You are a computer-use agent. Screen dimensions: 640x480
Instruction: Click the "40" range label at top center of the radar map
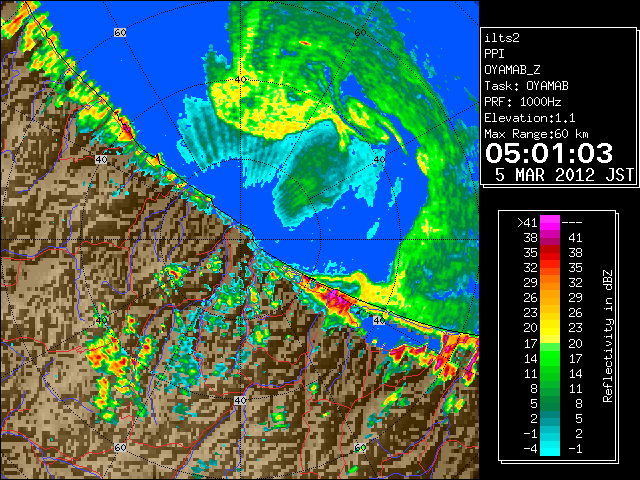pyautogui.click(x=240, y=80)
